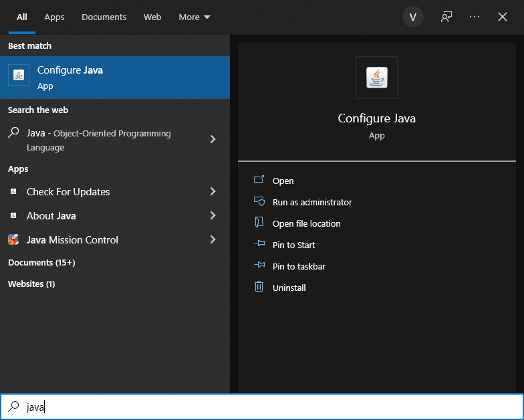Expand the Java web search chevron
The height and width of the screenshot is (420, 524).
tap(213, 139)
